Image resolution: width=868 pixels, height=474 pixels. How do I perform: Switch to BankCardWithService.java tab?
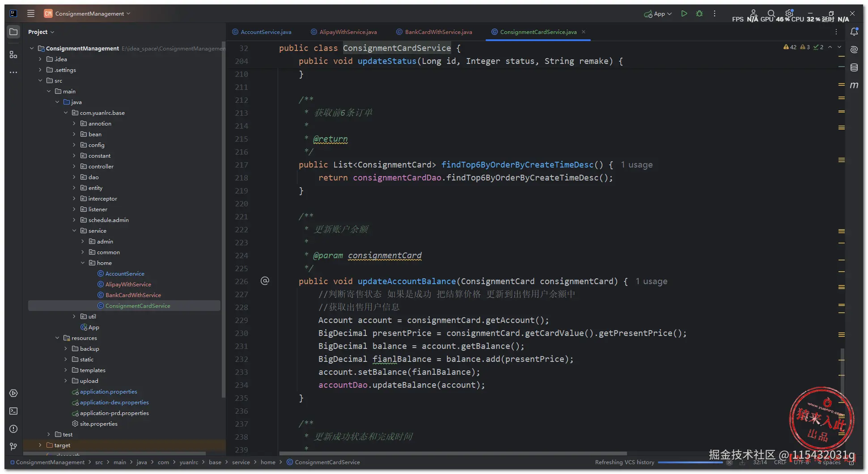(434, 32)
